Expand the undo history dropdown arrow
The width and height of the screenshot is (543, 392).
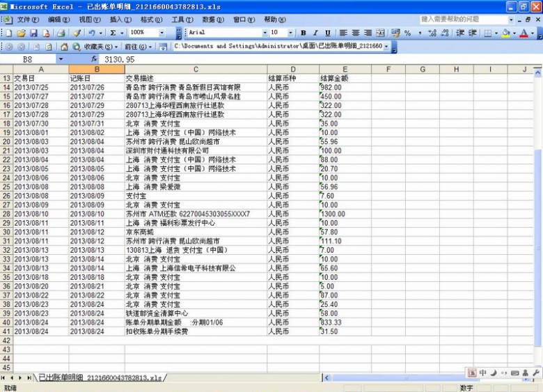coord(101,33)
